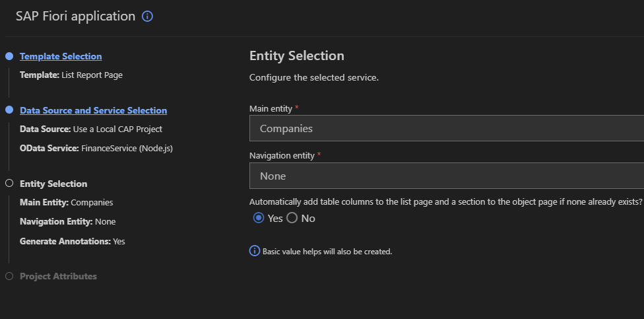Click the Entity Selection step circle
The height and width of the screenshot is (319, 644).
click(x=9, y=184)
